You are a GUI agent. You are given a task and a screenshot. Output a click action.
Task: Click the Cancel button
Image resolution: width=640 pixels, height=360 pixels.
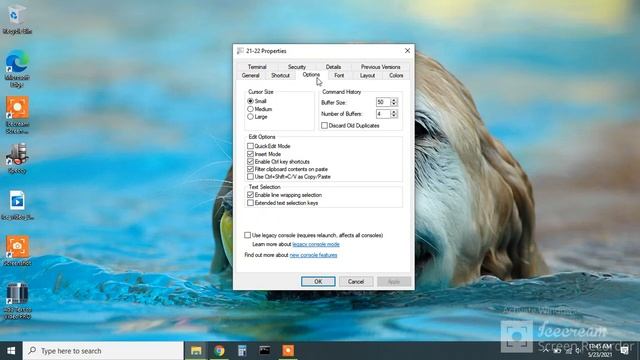(356, 282)
